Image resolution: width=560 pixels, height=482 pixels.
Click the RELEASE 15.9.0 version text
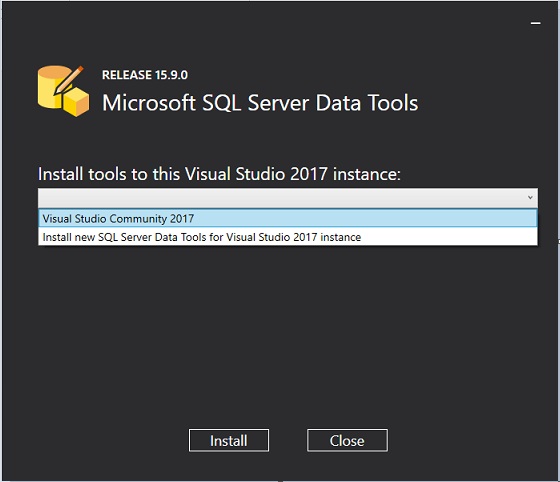(145, 75)
